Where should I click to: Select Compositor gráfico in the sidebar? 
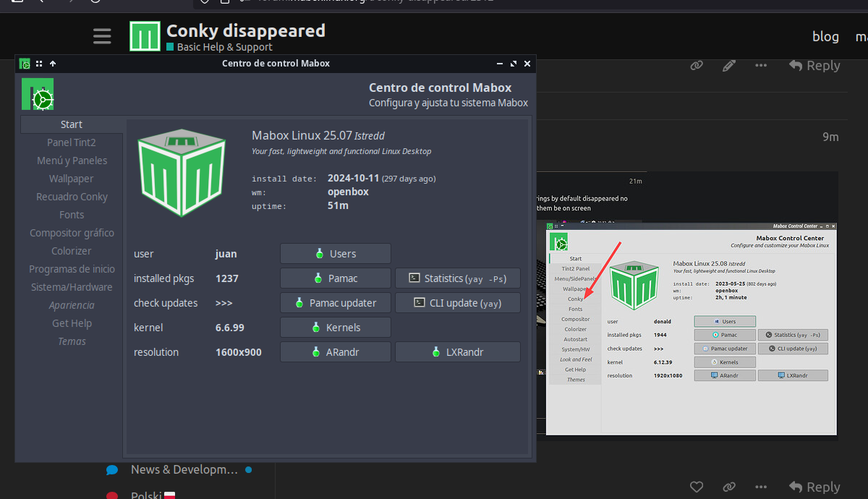click(x=72, y=233)
